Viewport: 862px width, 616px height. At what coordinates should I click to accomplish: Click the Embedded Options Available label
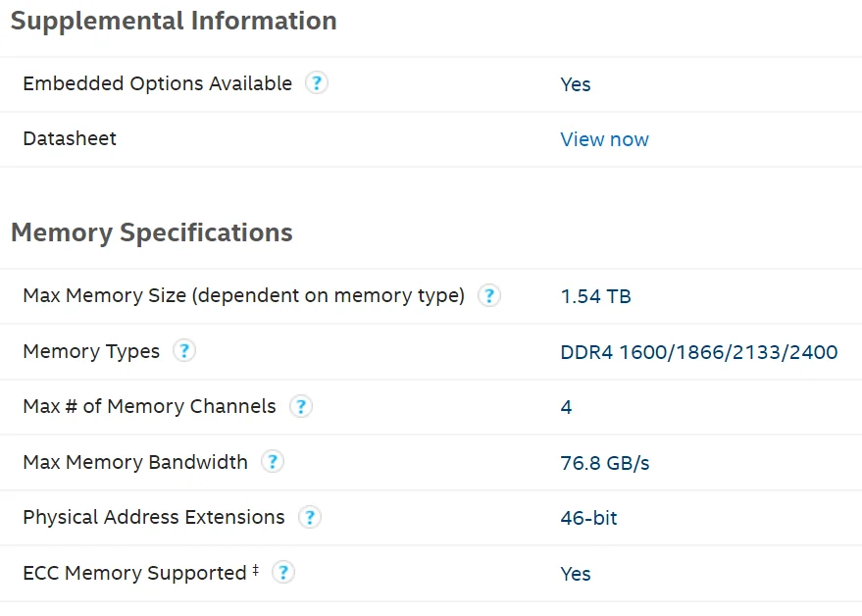tap(157, 83)
